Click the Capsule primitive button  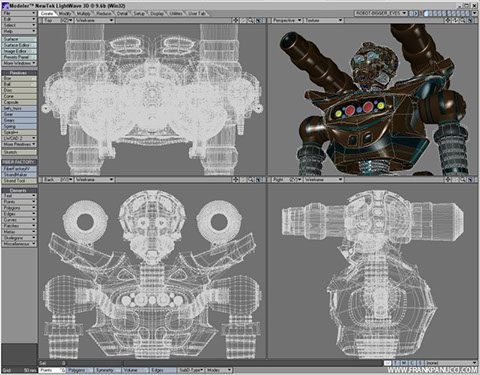pyautogui.click(x=19, y=102)
